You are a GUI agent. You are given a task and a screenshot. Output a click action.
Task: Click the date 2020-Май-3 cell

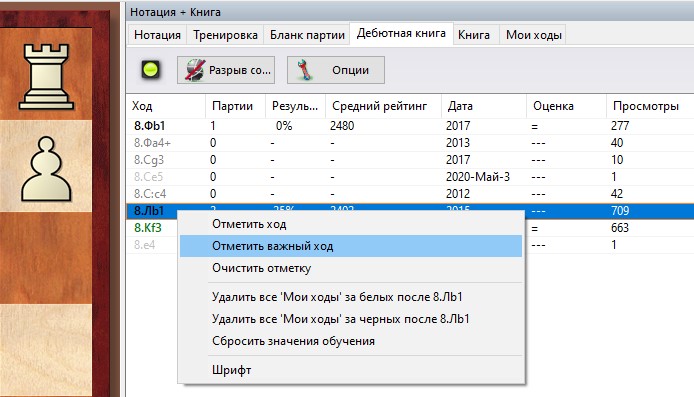point(478,177)
